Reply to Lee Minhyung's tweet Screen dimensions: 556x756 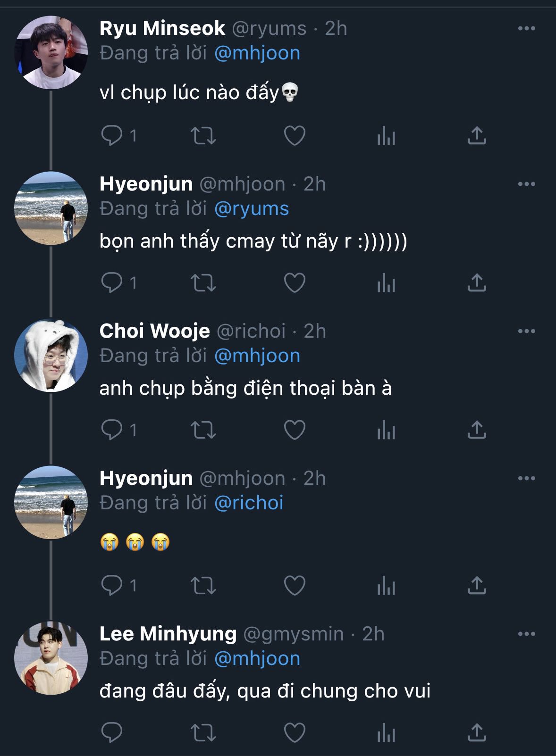pos(112,733)
